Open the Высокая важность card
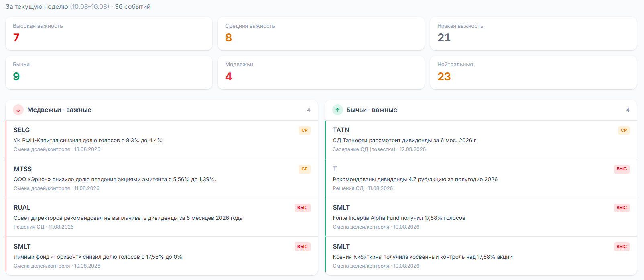 coord(109,33)
